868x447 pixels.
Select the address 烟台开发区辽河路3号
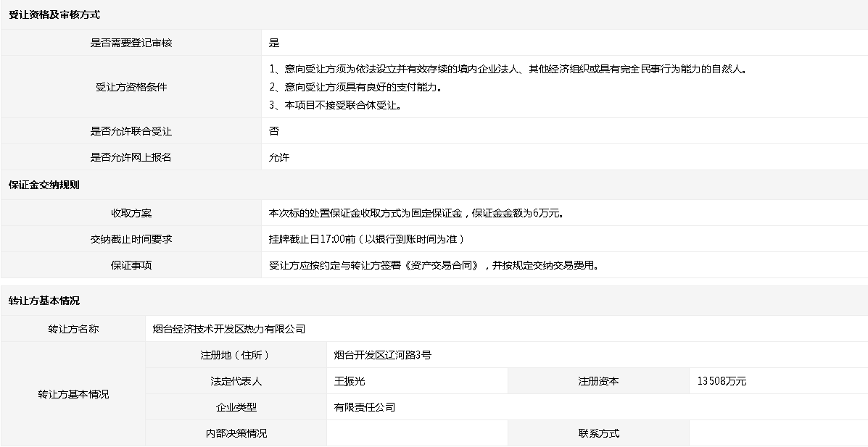tap(383, 355)
